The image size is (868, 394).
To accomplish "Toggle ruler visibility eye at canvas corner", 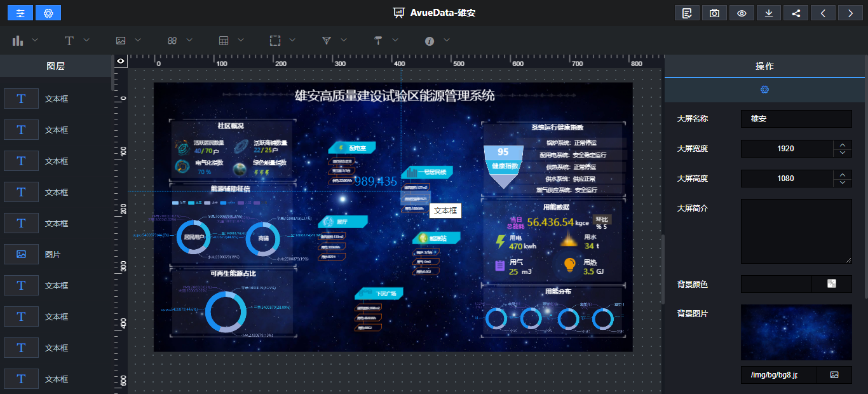I will 121,61.
